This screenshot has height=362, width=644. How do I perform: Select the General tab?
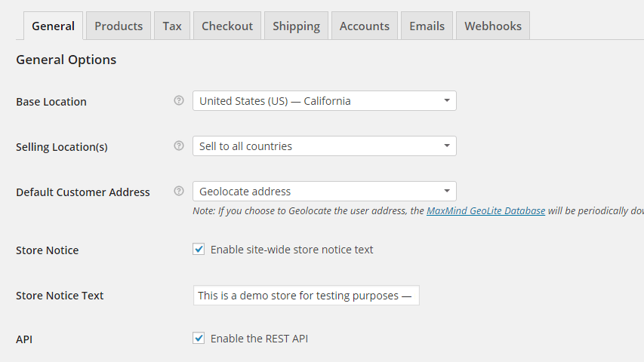(53, 26)
